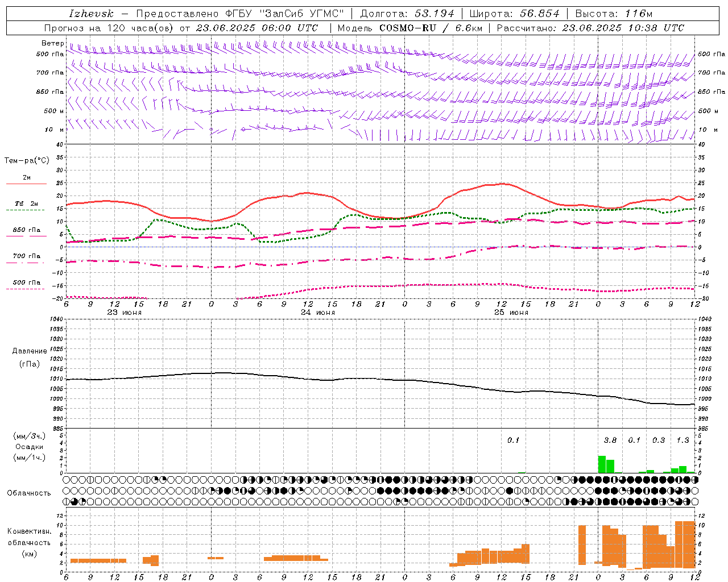Click the '(мм/1ч.)' precipitation unit label

[30, 458]
